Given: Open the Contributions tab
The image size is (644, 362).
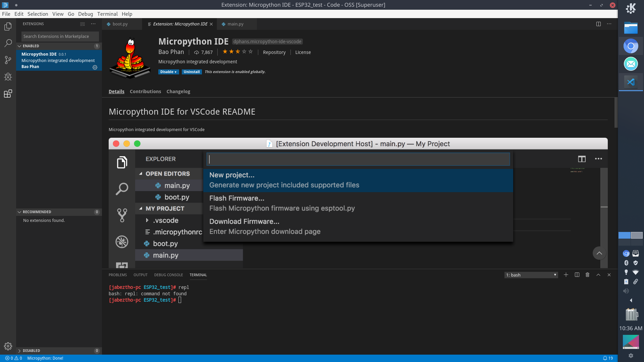Looking at the screenshot, I should pyautogui.click(x=145, y=92).
